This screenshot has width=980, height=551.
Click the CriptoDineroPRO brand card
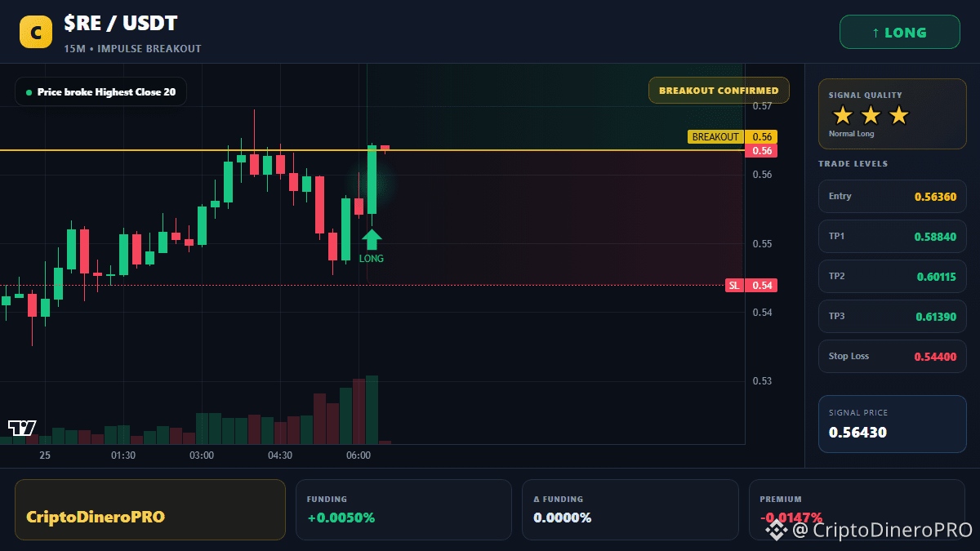click(x=150, y=509)
